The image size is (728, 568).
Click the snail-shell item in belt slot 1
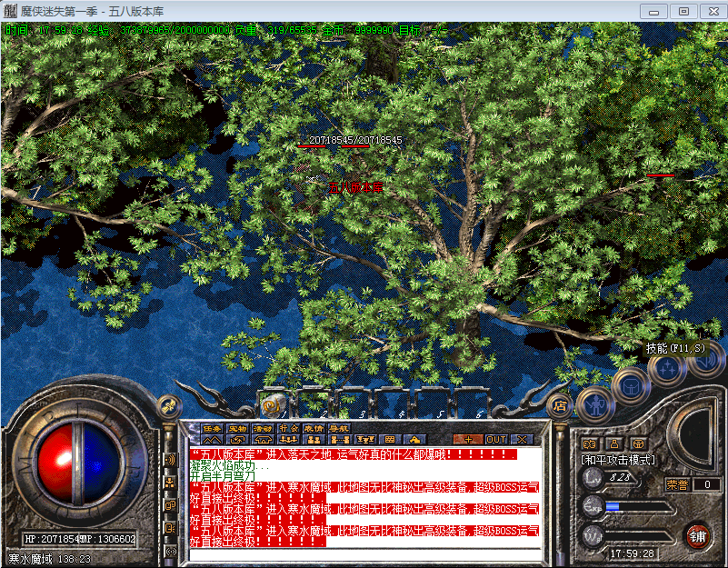[x=272, y=405]
